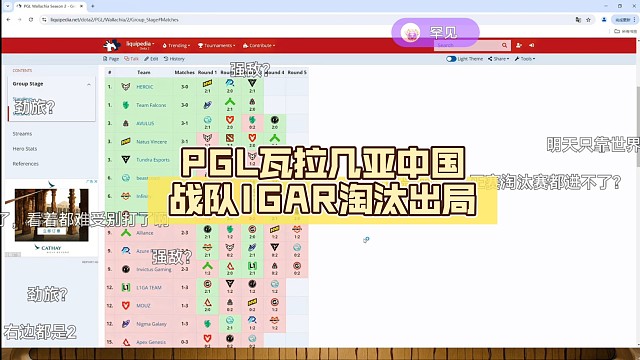
Task: Go to Hero Stats in contents sidebar
Action: [x=24, y=149]
